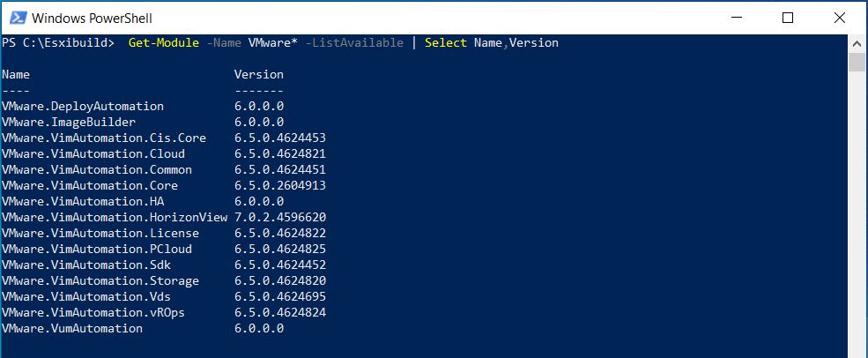Click version 6.5.0.4624453

[280, 138]
